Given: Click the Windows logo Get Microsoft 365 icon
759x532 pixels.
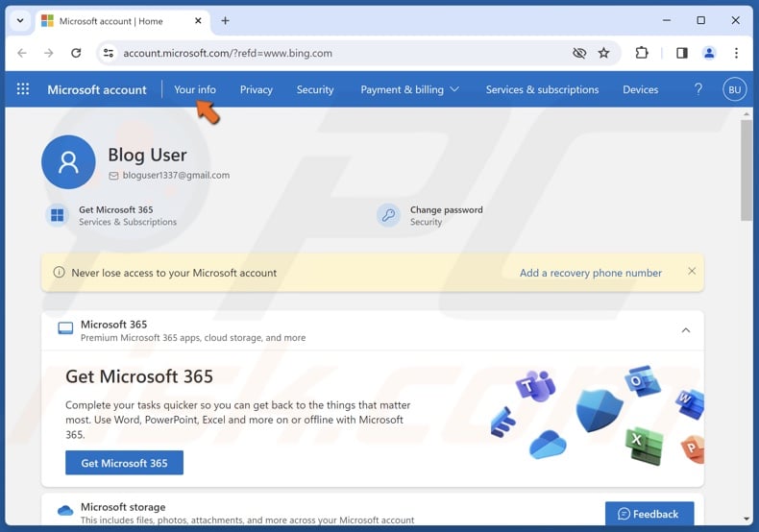Looking at the screenshot, I should [58, 215].
